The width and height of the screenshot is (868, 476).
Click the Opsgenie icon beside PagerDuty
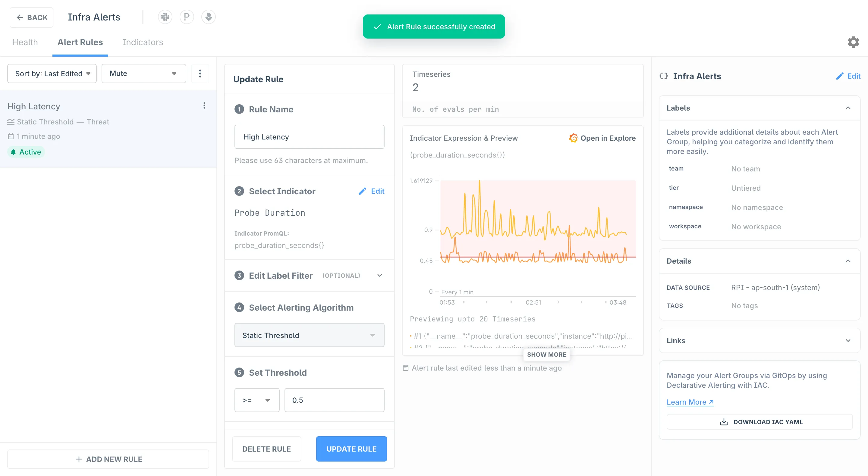coord(209,17)
